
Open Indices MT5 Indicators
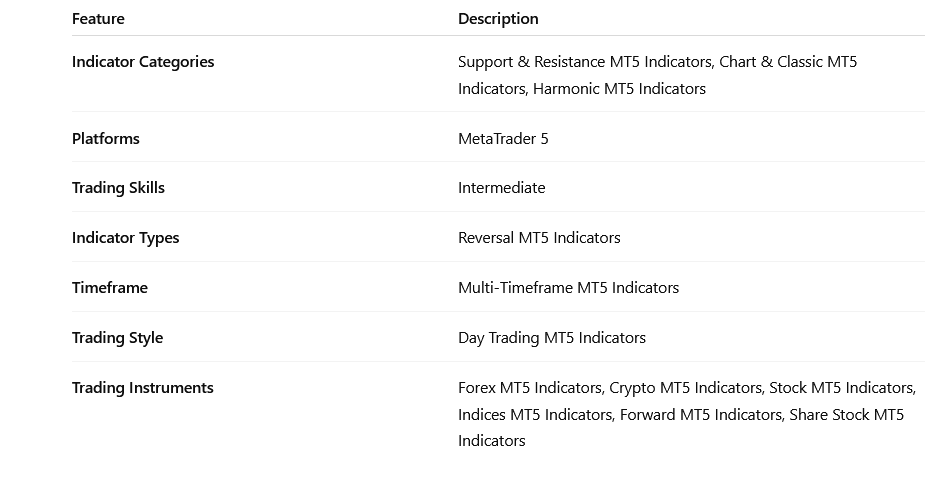tap(535, 415)
